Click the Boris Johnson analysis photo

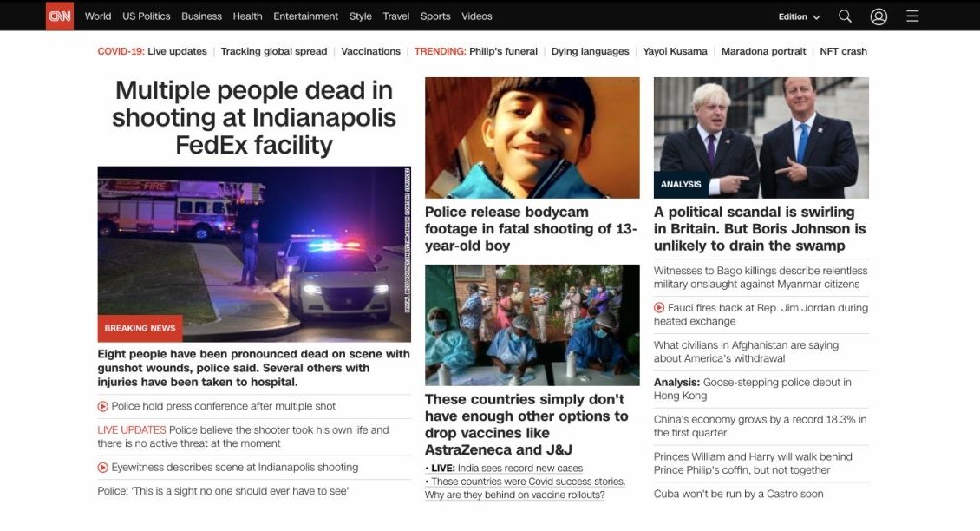[x=761, y=135]
